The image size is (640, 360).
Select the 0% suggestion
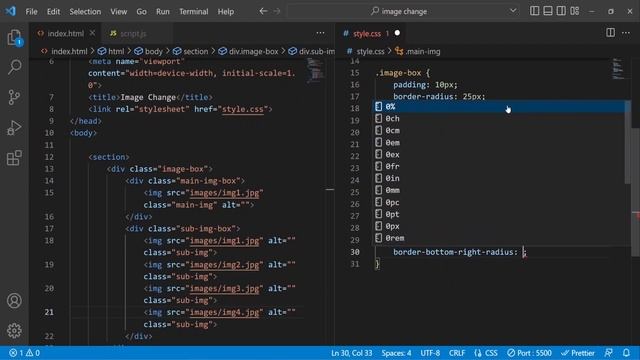pos(500,107)
